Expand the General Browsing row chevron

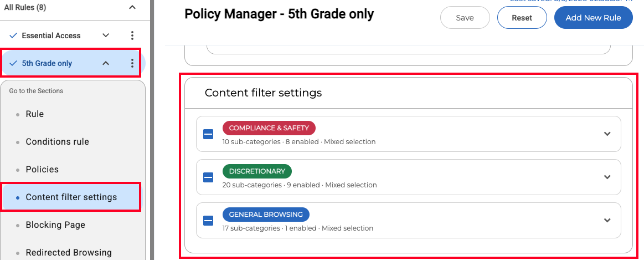pyautogui.click(x=607, y=220)
